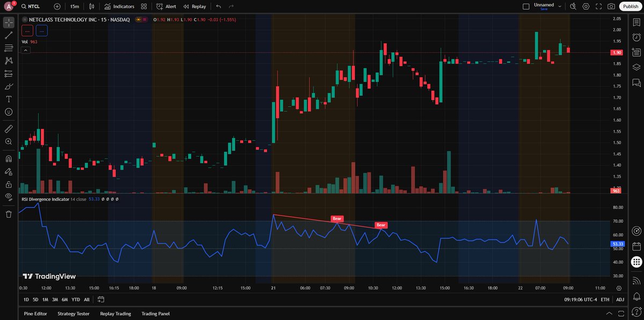Select the crosshair cursor tool
Image resolution: width=644 pixels, height=320 pixels.
[9, 23]
